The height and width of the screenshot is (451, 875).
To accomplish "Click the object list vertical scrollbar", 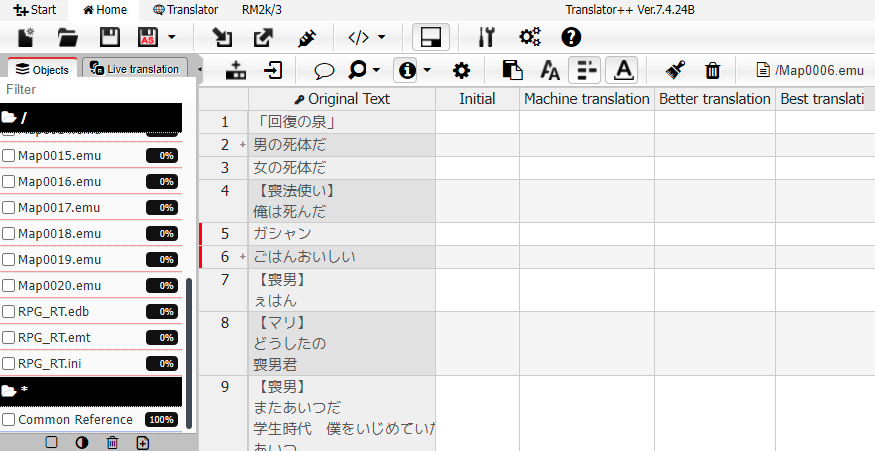I will click(189, 353).
